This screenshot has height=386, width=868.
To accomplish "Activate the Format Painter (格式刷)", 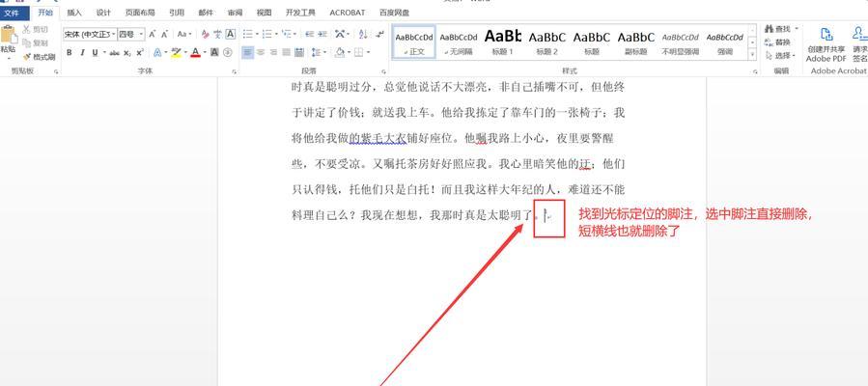I will [x=39, y=56].
